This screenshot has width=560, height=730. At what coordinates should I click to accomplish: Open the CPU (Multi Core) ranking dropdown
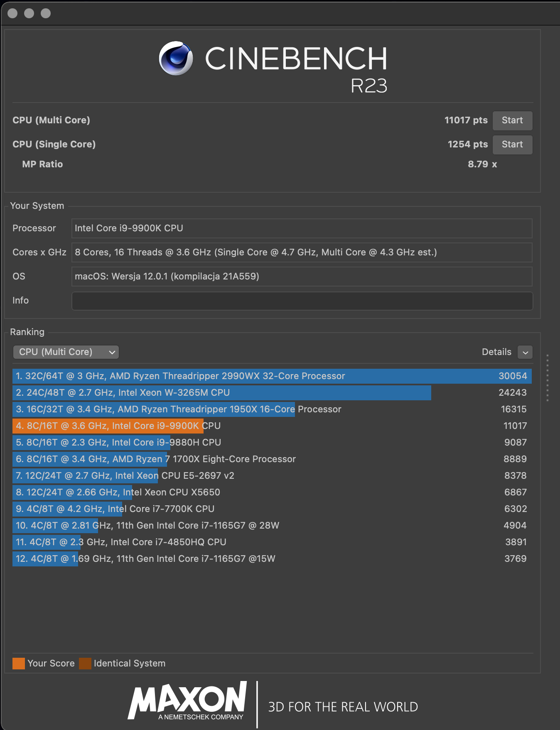pos(66,352)
